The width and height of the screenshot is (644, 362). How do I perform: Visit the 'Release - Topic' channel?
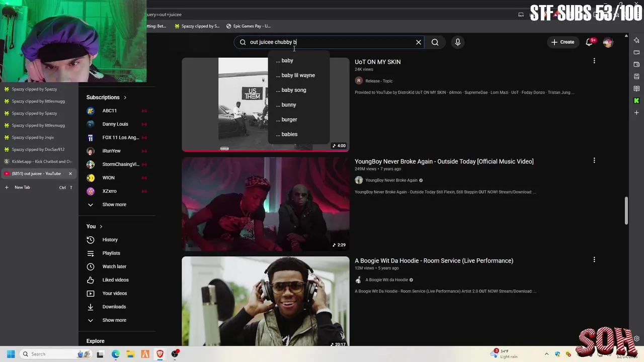pos(379,81)
